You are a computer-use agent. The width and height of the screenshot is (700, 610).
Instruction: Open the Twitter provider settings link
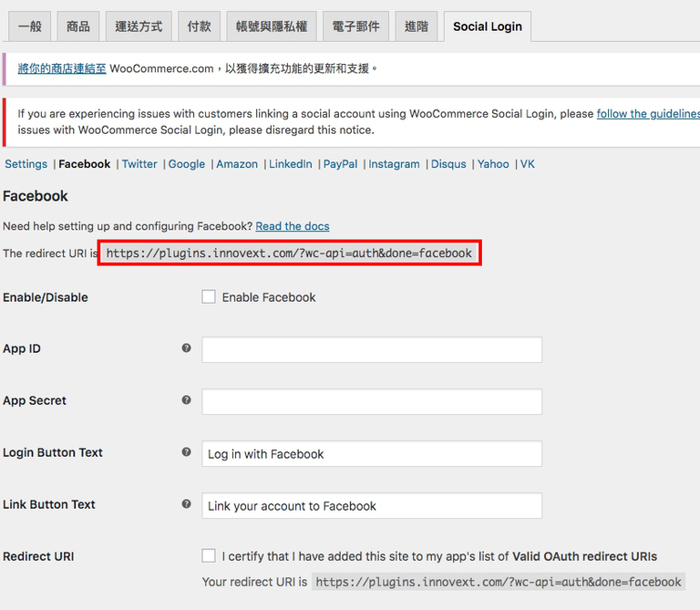coord(139,164)
